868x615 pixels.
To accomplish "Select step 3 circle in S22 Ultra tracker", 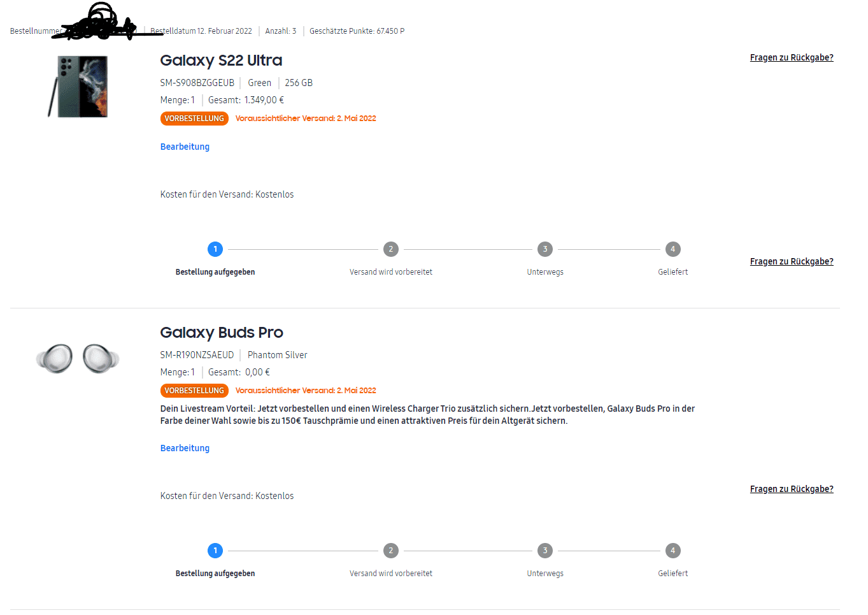I will point(545,249).
